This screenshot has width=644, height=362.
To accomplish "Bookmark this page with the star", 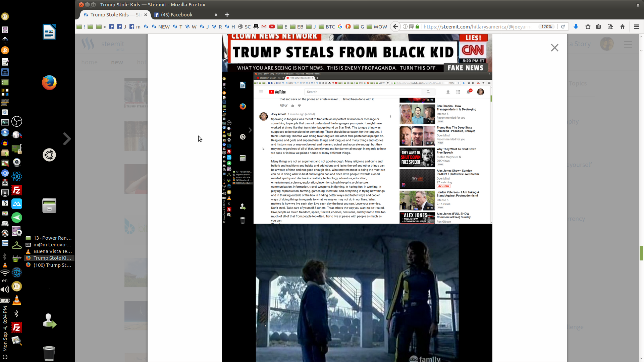I will coord(588,26).
